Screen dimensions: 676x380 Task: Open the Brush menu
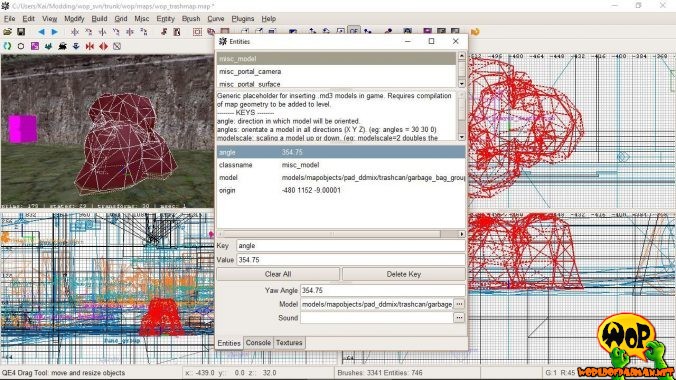click(x=191, y=19)
